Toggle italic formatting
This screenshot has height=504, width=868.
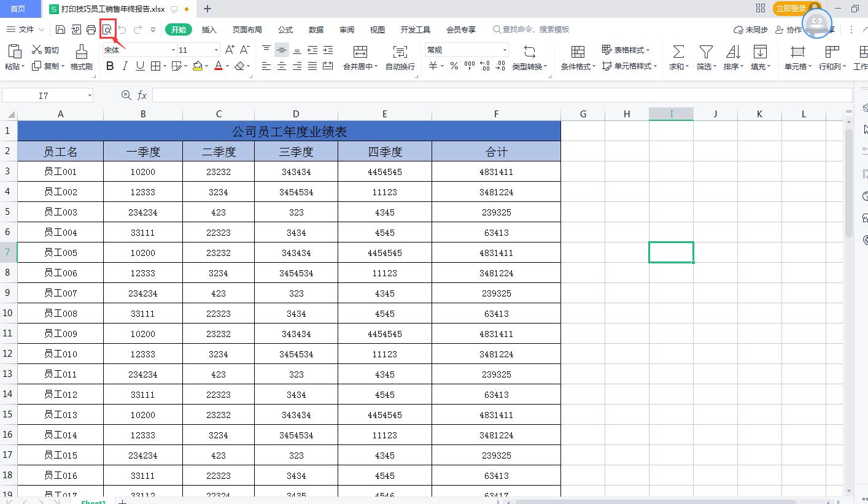pyautogui.click(x=125, y=66)
